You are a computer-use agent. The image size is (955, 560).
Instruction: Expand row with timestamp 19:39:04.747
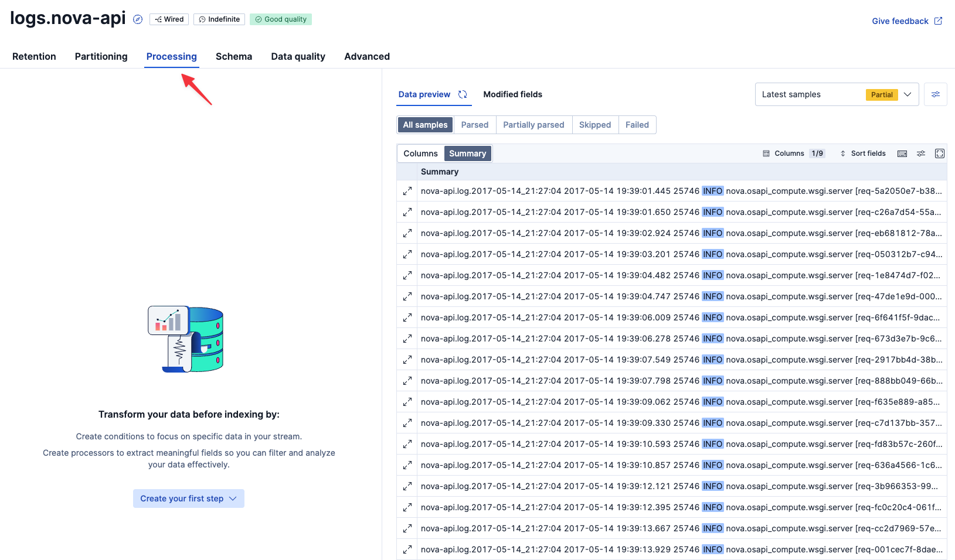(407, 296)
